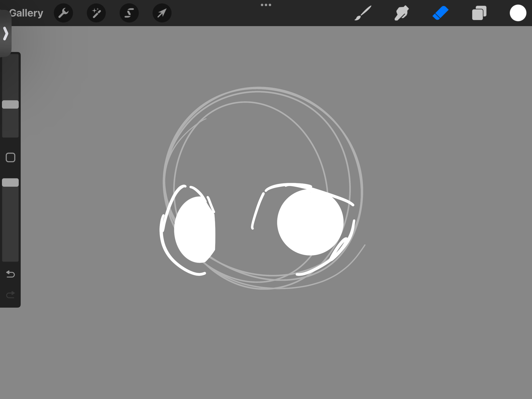Click the brush size slider handle

coord(11,104)
